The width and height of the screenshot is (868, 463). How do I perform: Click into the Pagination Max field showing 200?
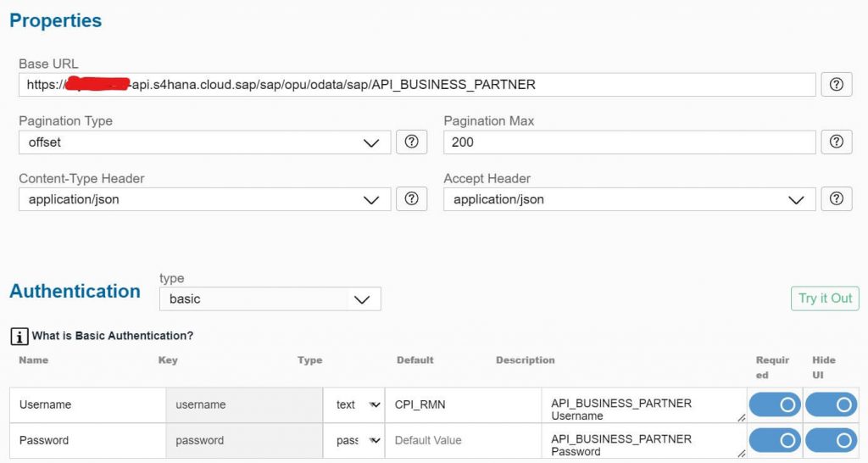(630, 142)
